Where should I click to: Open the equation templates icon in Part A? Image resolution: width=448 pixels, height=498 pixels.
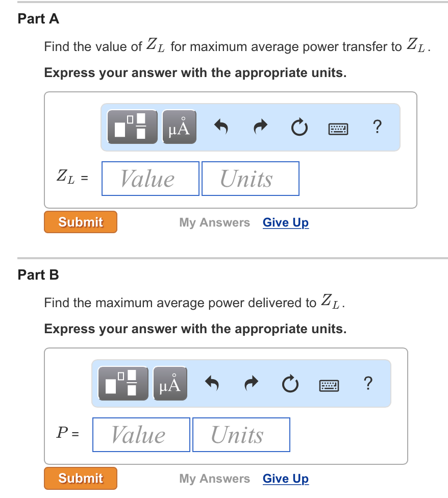tap(132, 127)
